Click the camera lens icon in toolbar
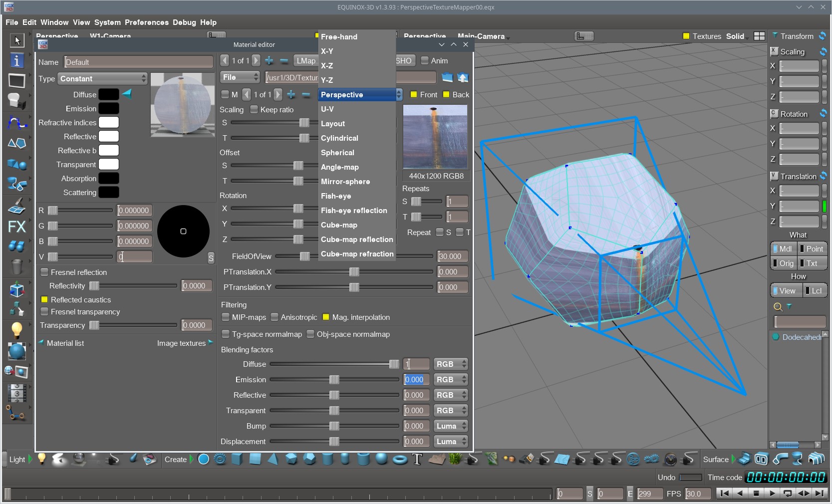 (670, 459)
